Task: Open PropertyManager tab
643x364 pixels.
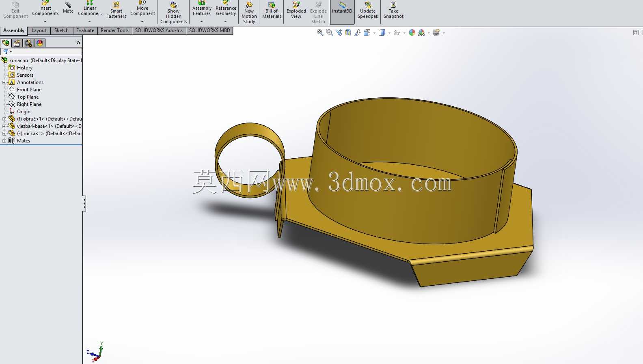Action: [x=17, y=43]
